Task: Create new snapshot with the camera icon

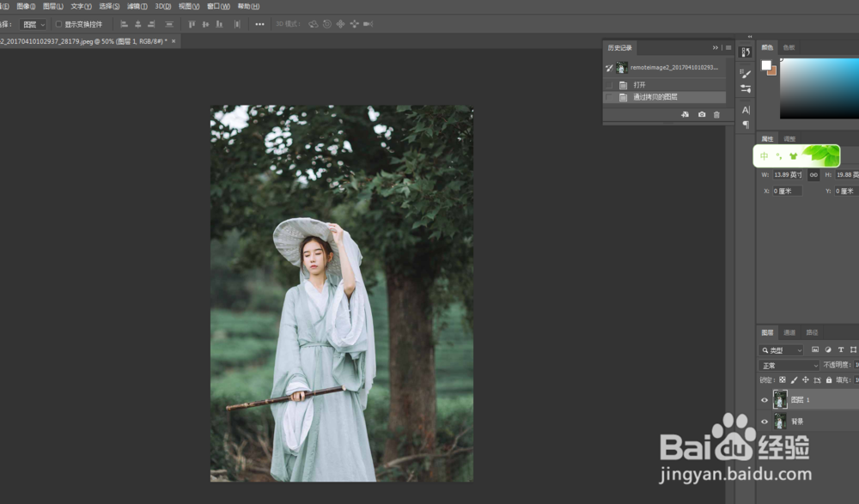Action: (701, 114)
